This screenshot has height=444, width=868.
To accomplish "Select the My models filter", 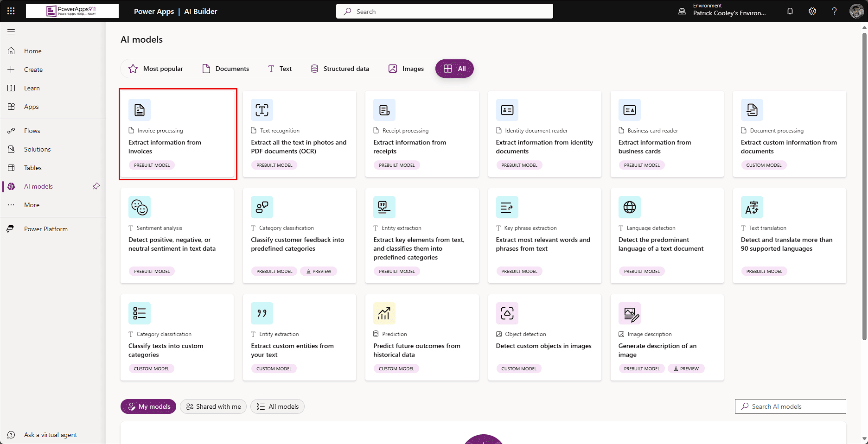I will pos(148,406).
